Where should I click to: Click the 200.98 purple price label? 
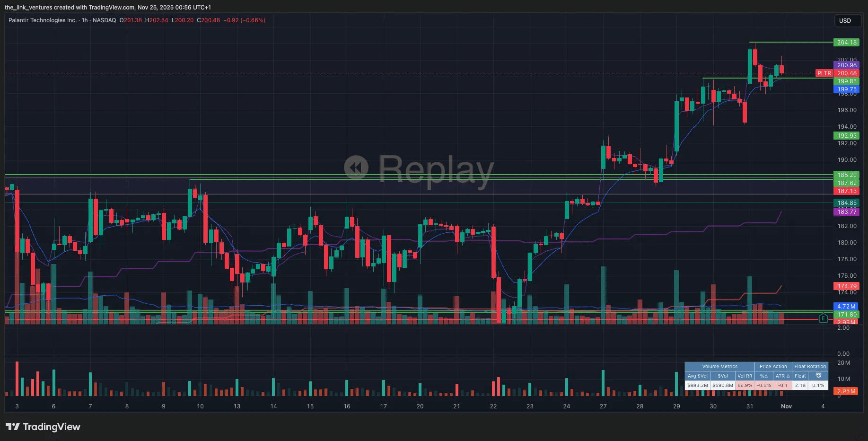846,65
